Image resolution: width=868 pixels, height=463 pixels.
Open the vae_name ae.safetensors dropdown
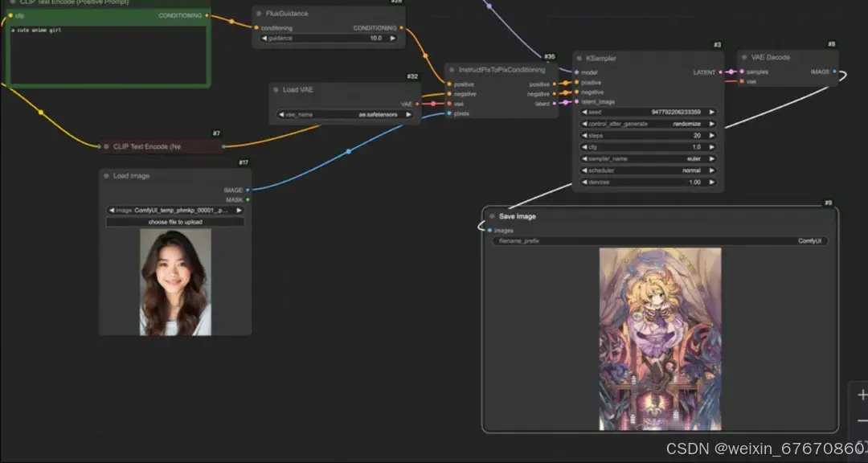pos(345,115)
